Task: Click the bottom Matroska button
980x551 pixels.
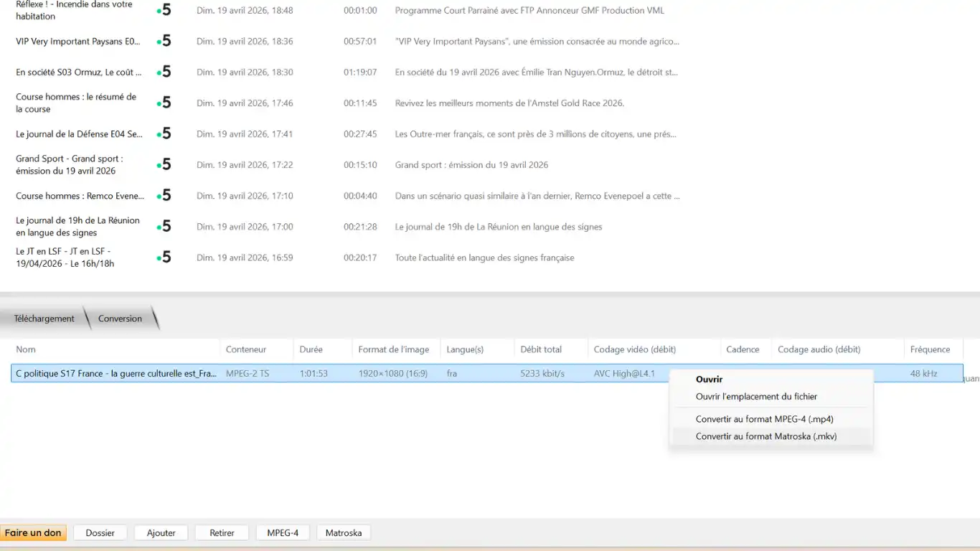Action: (x=343, y=533)
